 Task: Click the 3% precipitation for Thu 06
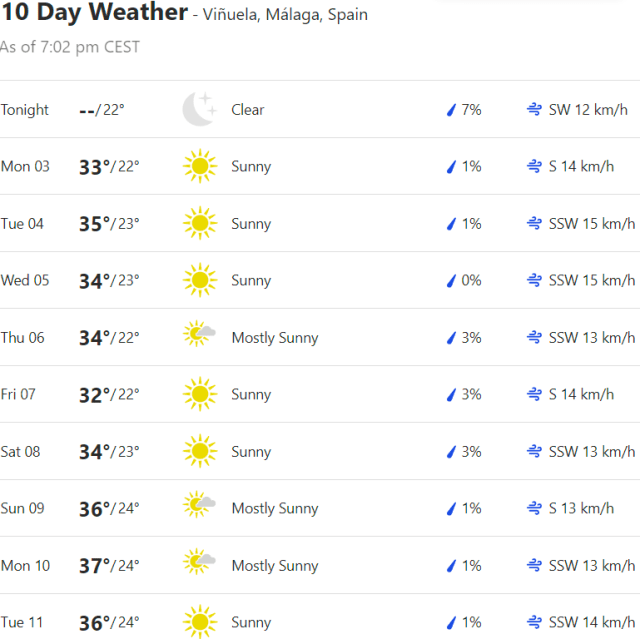click(x=471, y=338)
